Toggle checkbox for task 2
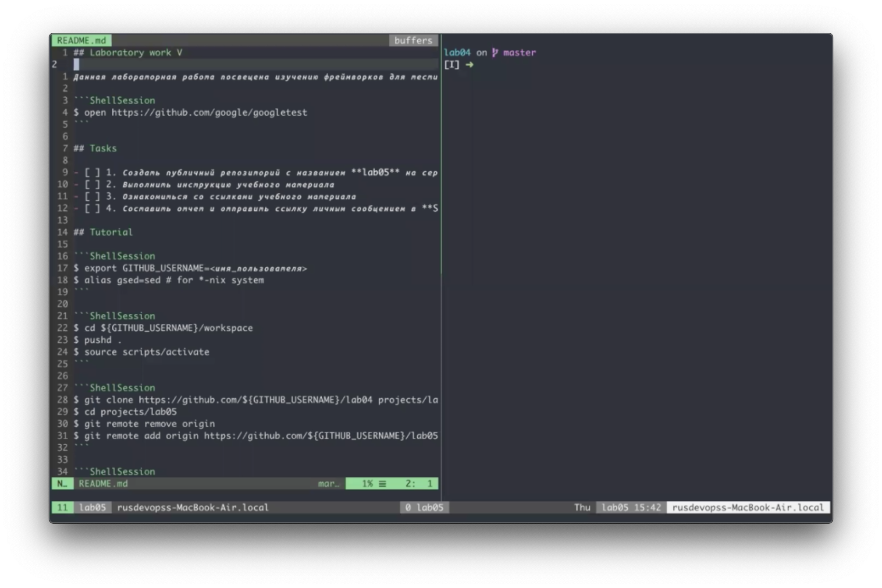 pos(92,184)
